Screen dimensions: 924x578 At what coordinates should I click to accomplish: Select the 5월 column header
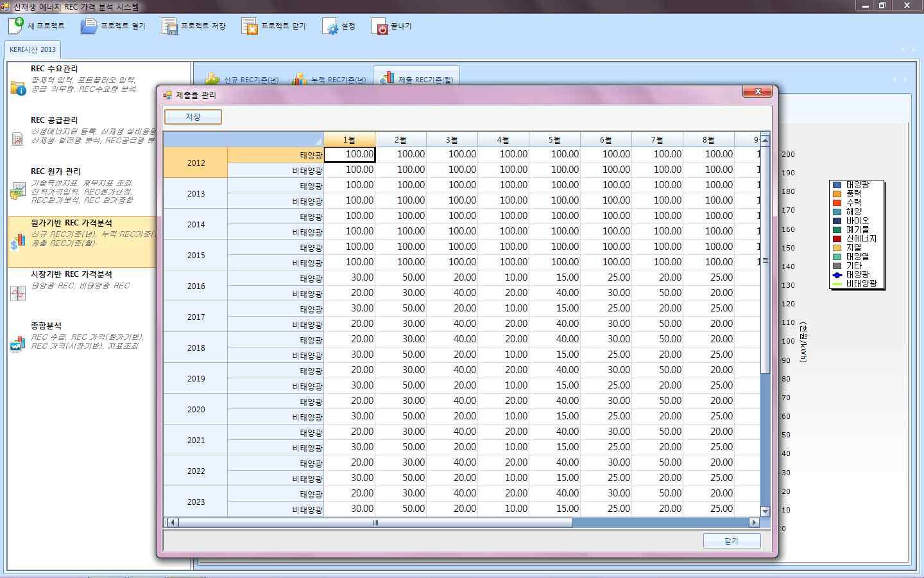tap(555, 139)
